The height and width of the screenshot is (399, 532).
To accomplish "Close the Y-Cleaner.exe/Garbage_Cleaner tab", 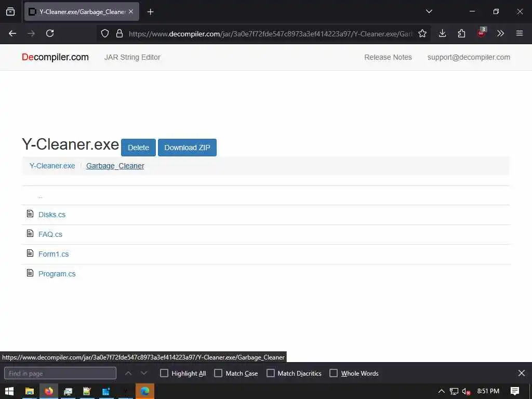I will (131, 12).
